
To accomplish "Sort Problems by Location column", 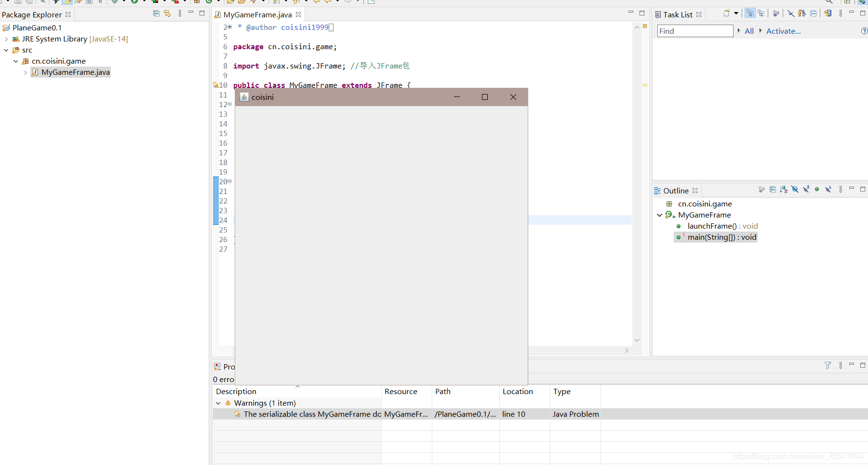I will point(525,392).
